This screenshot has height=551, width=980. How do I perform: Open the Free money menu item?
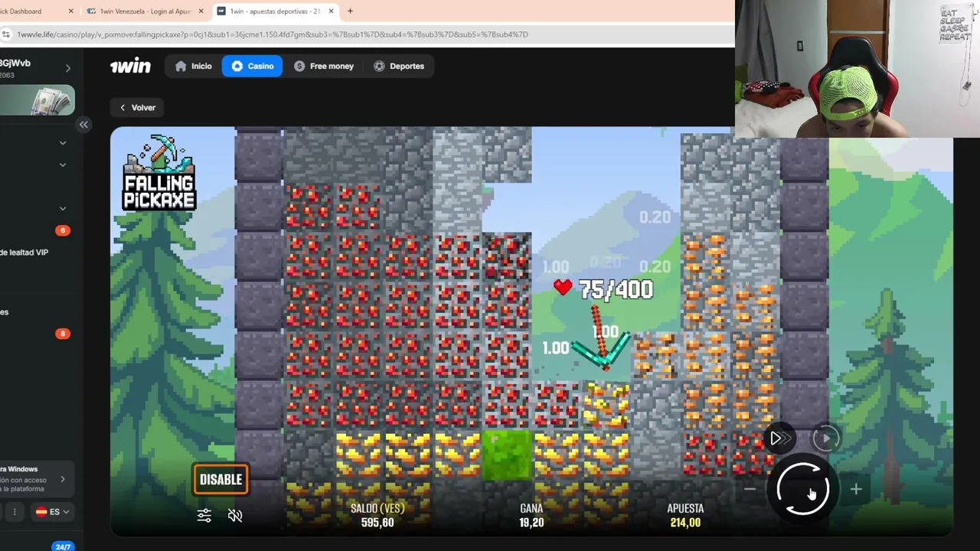(x=324, y=66)
